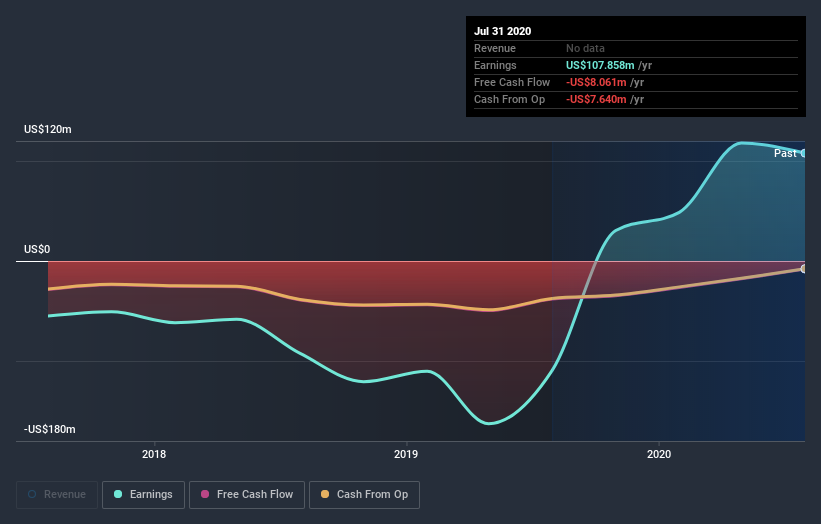
Task: Toggle the Earnings series in the legend
Action: click(143, 495)
